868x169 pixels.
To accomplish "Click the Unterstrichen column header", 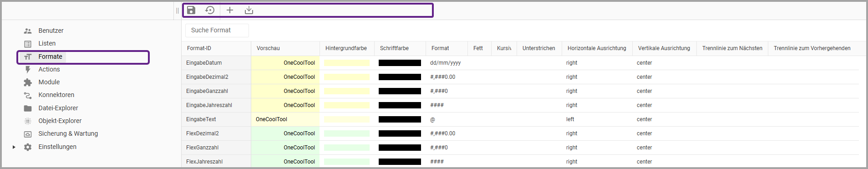I will (539, 48).
